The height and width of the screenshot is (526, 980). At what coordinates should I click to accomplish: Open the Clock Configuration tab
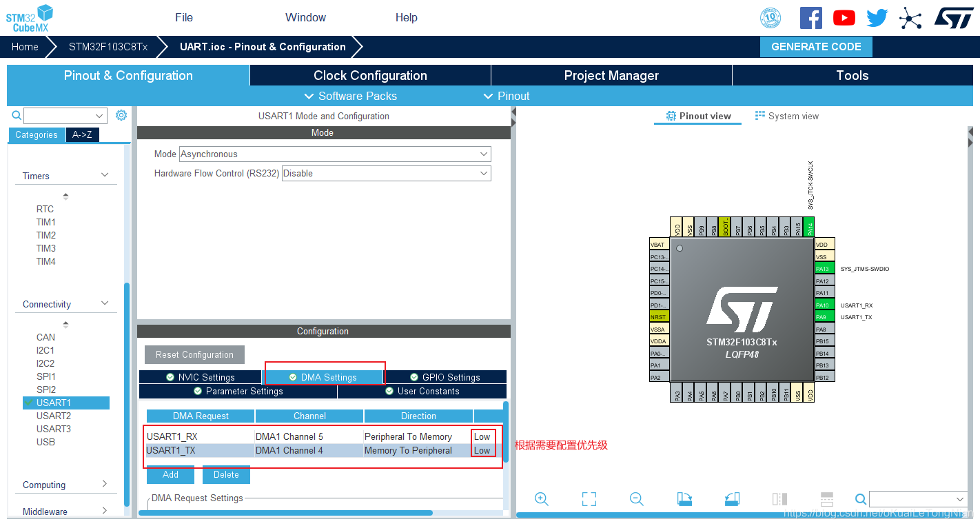[x=370, y=75]
